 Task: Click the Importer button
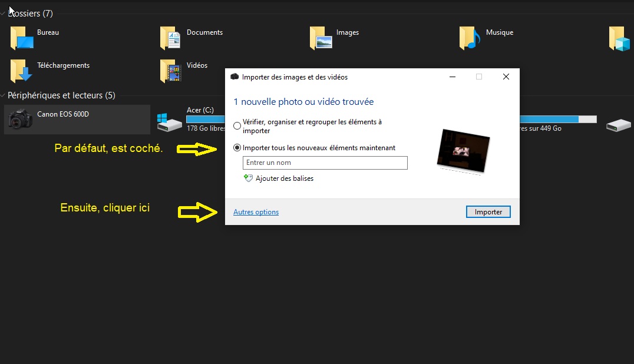click(488, 211)
